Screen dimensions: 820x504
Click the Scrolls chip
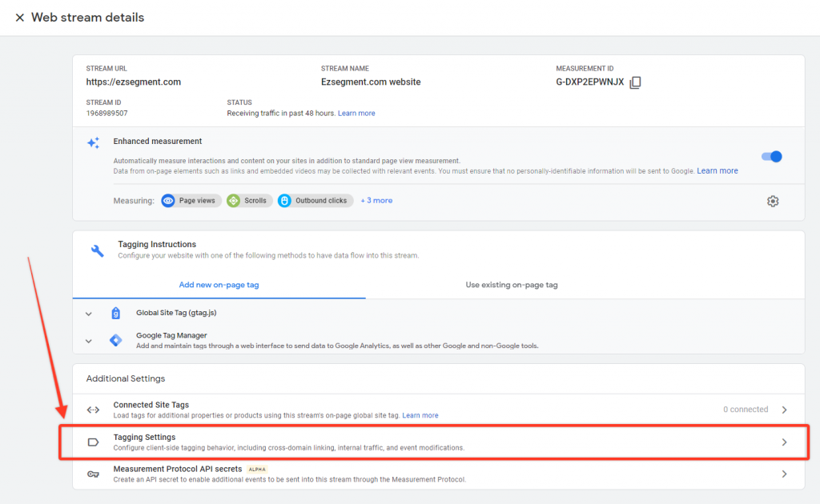point(250,201)
